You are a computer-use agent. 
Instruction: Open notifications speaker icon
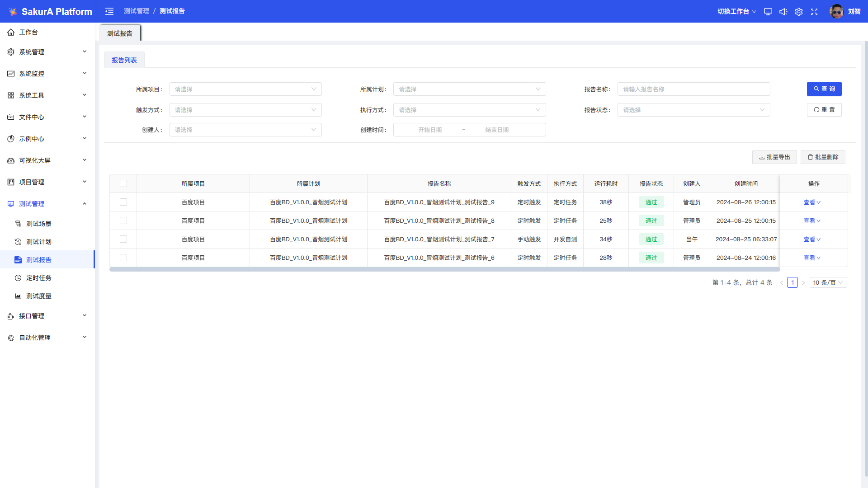click(783, 12)
